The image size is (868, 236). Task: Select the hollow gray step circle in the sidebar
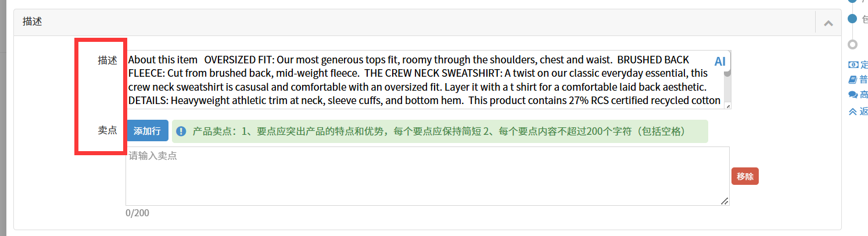point(852,44)
